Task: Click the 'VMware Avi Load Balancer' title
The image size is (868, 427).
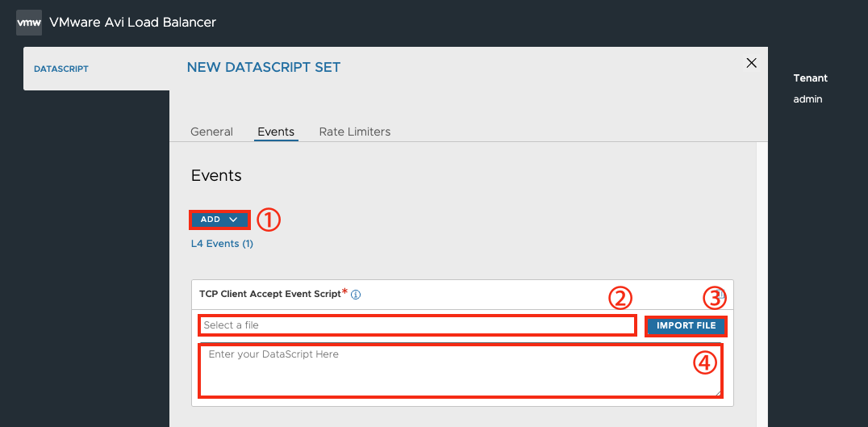Action: 133,23
